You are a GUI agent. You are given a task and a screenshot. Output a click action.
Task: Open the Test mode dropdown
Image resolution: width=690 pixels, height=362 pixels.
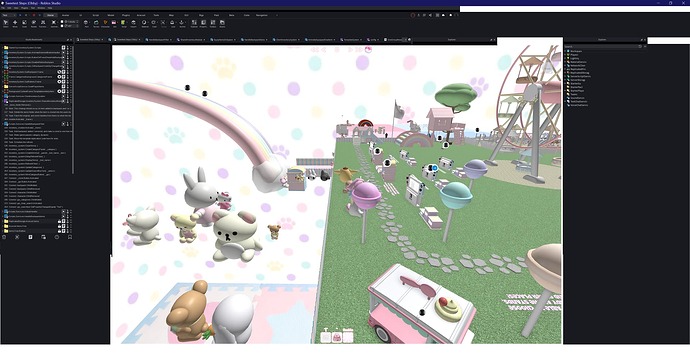9,15
